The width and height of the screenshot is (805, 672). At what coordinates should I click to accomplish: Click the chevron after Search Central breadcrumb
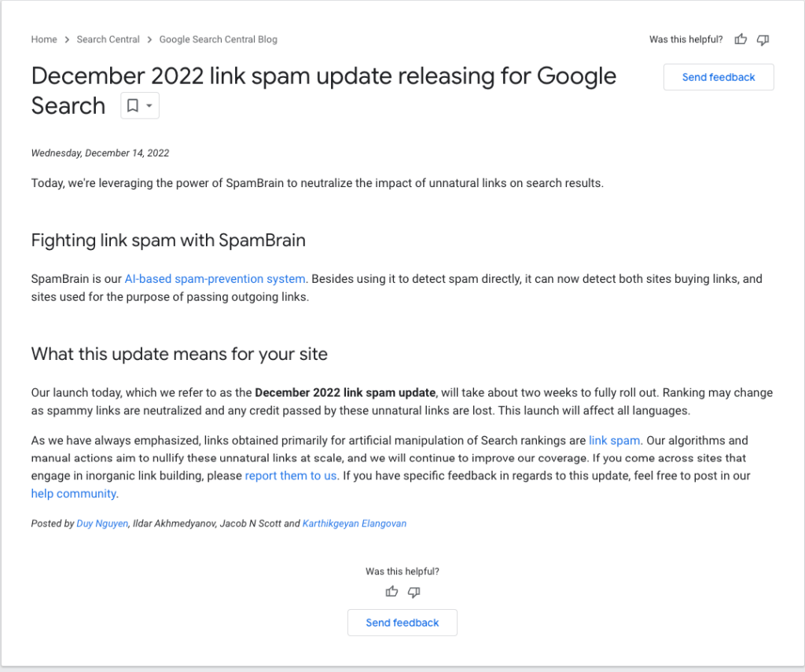148,39
